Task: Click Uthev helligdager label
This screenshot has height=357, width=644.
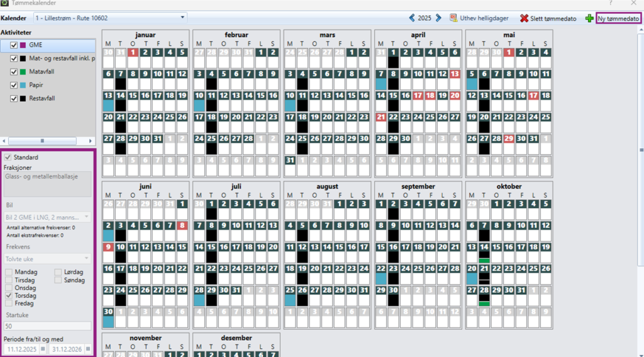Action: click(x=484, y=18)
